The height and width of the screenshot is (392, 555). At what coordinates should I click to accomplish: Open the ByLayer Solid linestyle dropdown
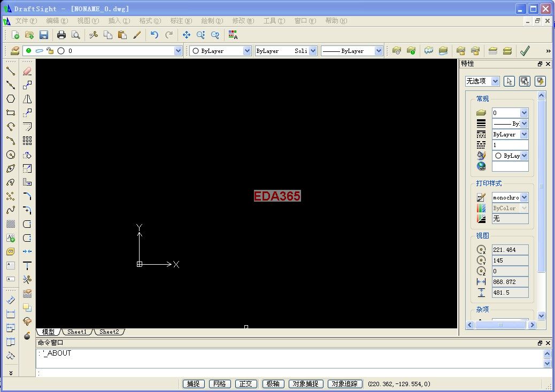[x=313, y=51]
